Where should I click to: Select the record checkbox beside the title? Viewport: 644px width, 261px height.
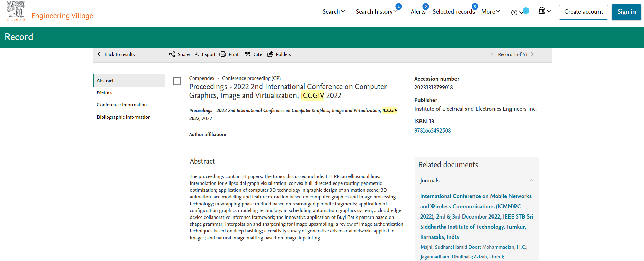[177, 81]
